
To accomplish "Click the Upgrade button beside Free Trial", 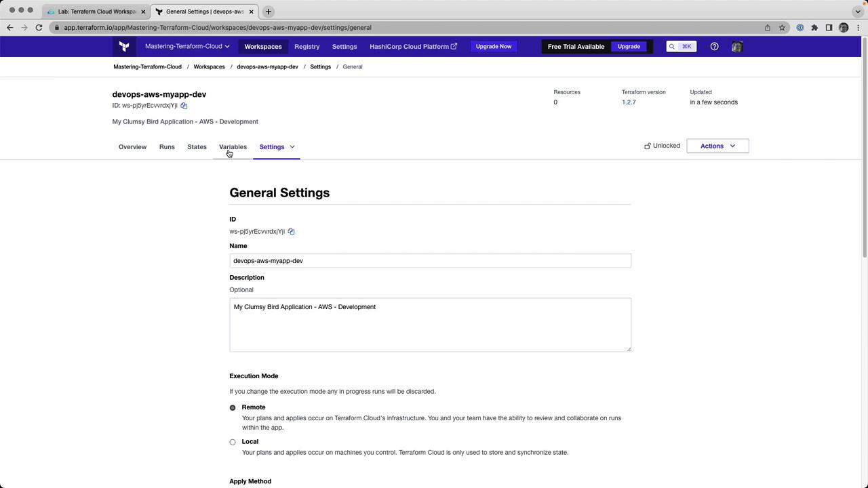I will [629, 47].
